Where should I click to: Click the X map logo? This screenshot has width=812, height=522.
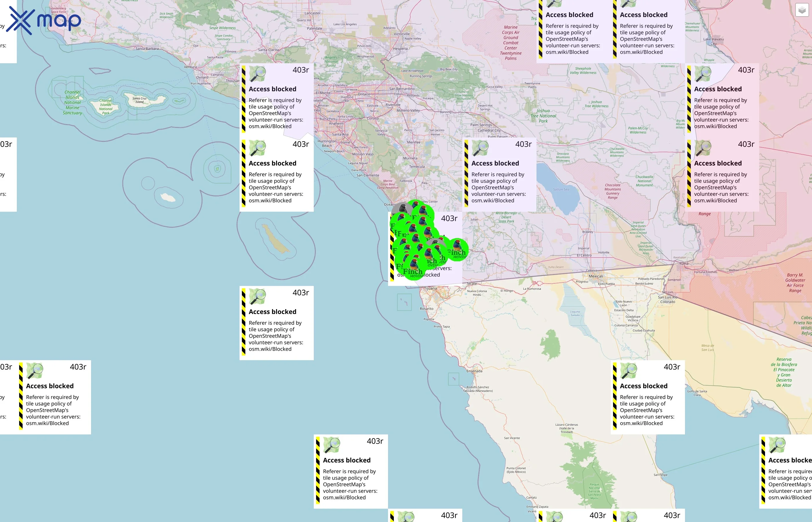tap(44, 21)
